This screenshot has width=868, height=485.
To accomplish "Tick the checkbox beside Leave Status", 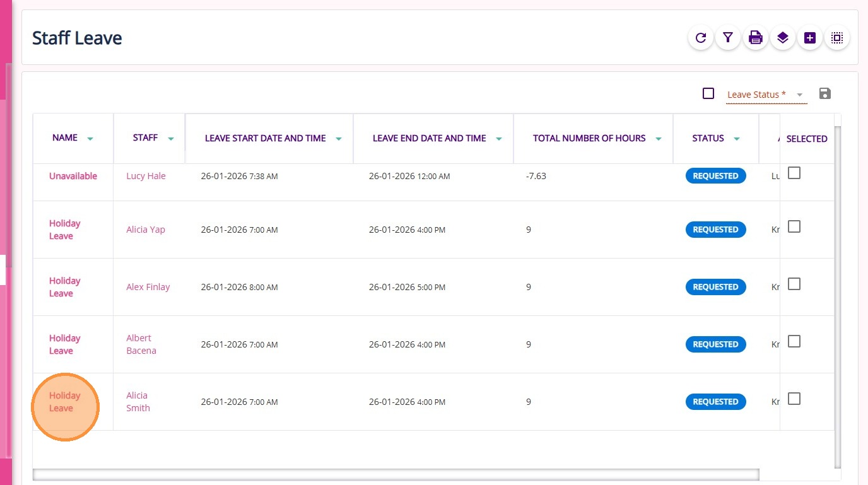I will (x=708, y=93).
